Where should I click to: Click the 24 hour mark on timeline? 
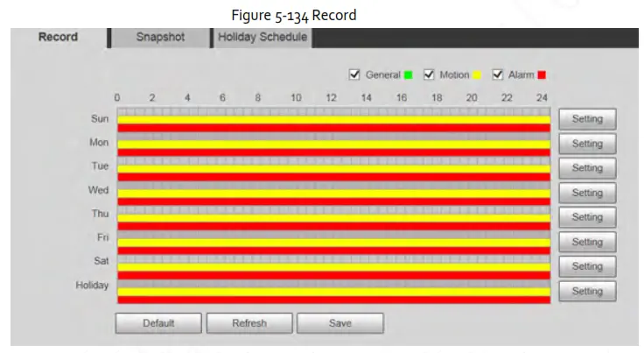[542, 98]
